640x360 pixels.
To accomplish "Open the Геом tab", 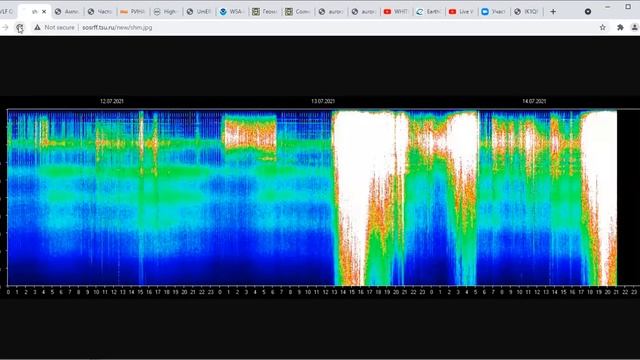I will [x=265, y=12].
